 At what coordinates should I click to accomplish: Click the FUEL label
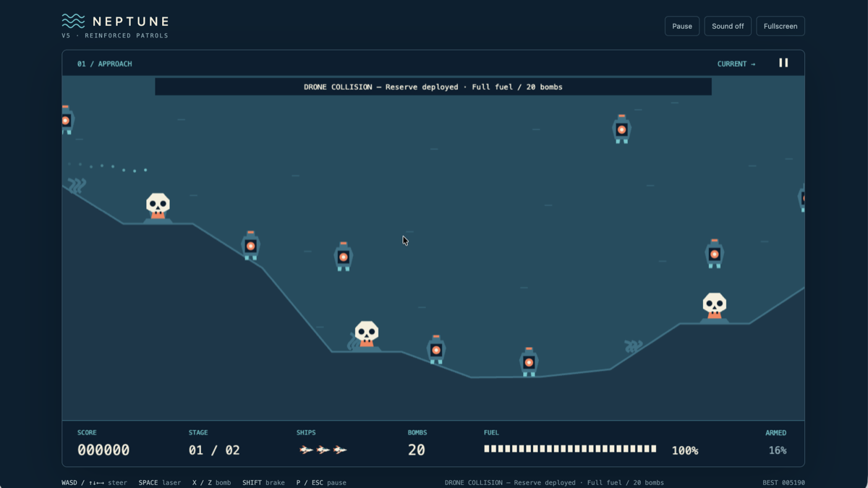pyautogui.click(x=491, y=432)
